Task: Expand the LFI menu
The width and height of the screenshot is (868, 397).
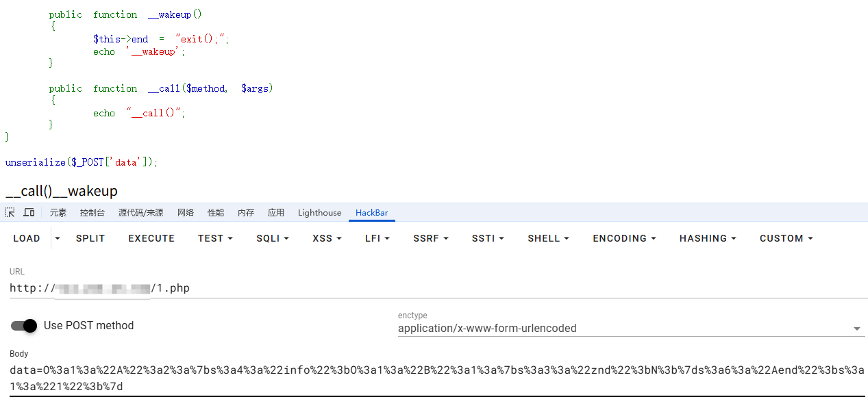Action: 377,238
